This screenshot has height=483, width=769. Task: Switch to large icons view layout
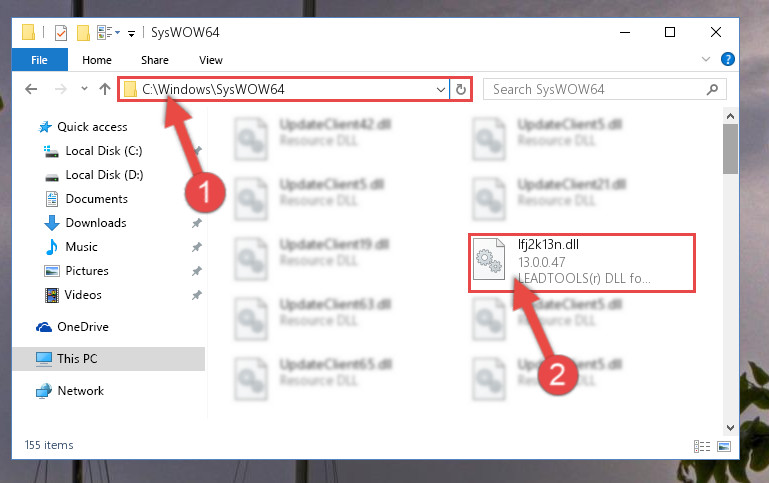pyautogui.click(x=724, y=446)
